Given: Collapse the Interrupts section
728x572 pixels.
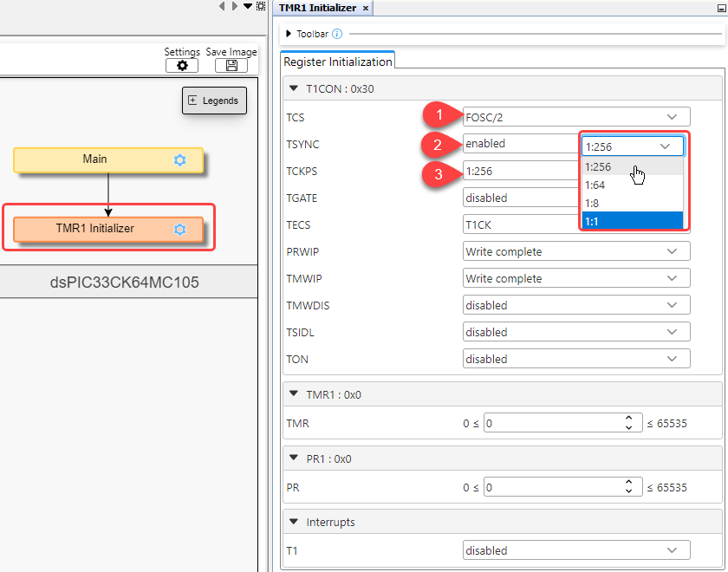Looking at the screenshot, I should pos(293,523).
